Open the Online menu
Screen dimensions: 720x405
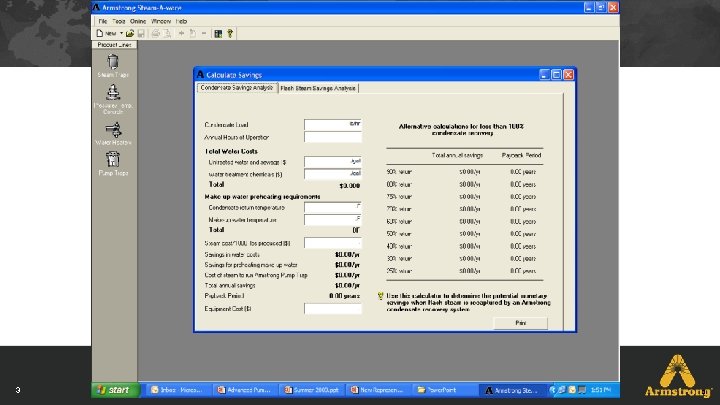coord(138,21)
